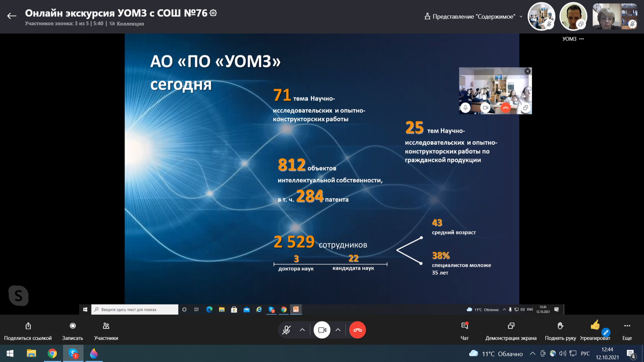
Task: Click notifications icon in the shared screen taskbar
Action: 556,309
